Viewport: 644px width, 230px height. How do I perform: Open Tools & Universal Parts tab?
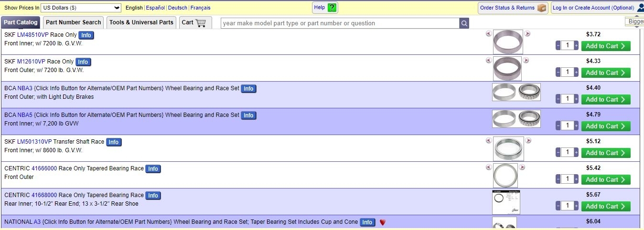141,22
